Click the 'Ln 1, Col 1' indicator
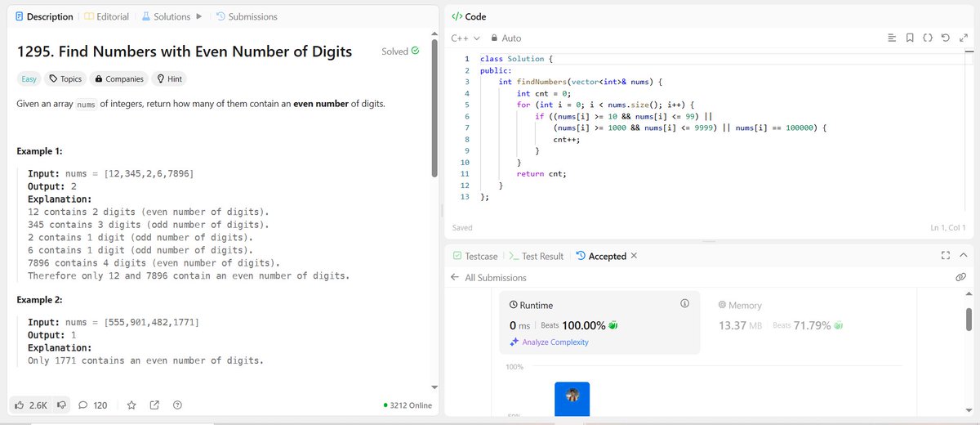The height and width of the screenshot is (425, 980). pyautogui.click(x=947, y=227)
